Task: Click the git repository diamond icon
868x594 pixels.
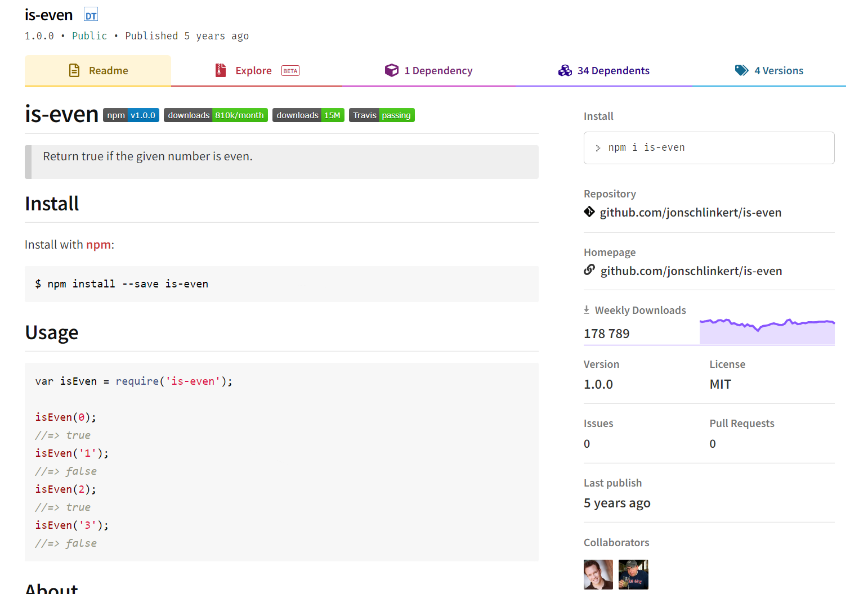Action: pyautogui.click(x=589, y=211)
